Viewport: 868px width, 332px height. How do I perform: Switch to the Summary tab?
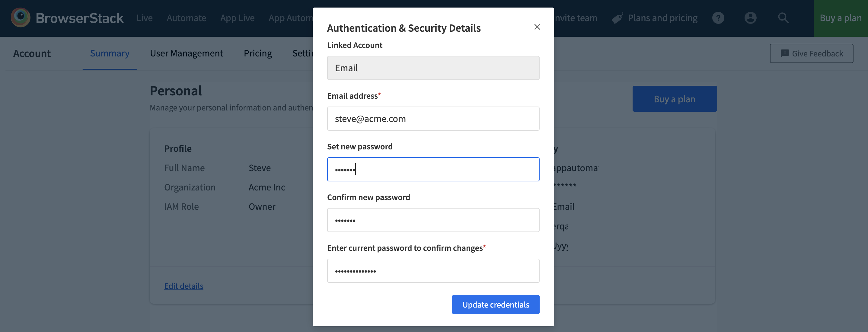[x=110, y=53]
